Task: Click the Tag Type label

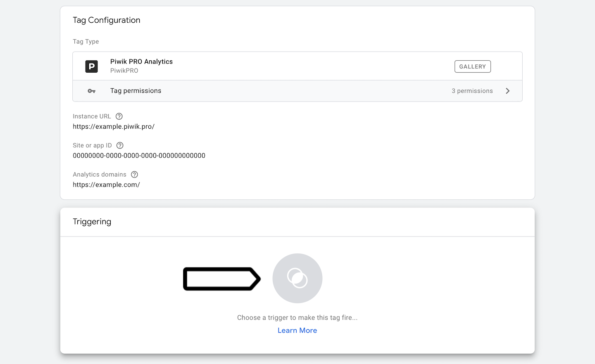Action: 86,42
